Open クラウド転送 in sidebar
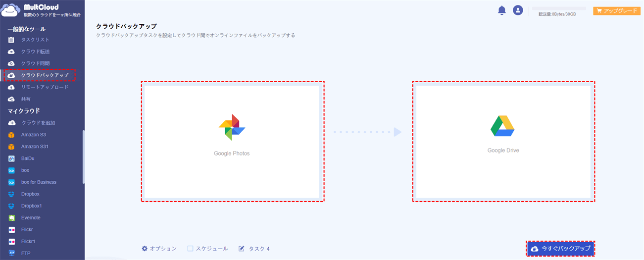The width and height of the screenshot is (644, 260). pos(35,52)
